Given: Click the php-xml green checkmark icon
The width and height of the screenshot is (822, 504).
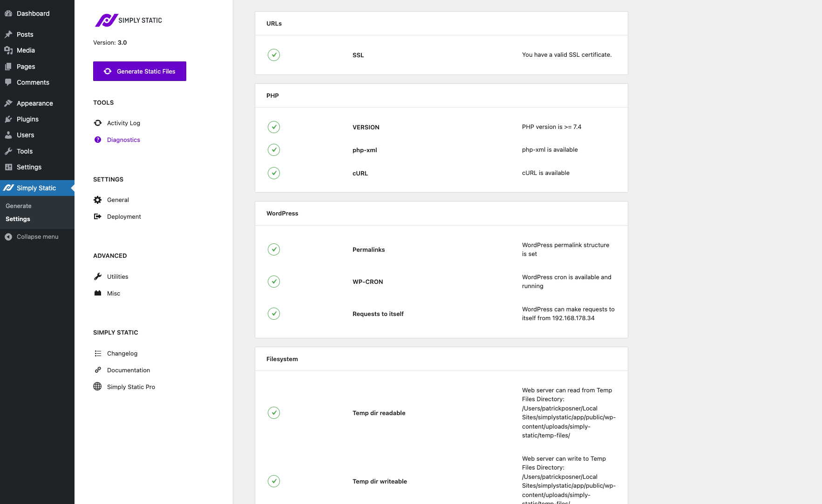Looking at the screenshot, I should point(274,150).
